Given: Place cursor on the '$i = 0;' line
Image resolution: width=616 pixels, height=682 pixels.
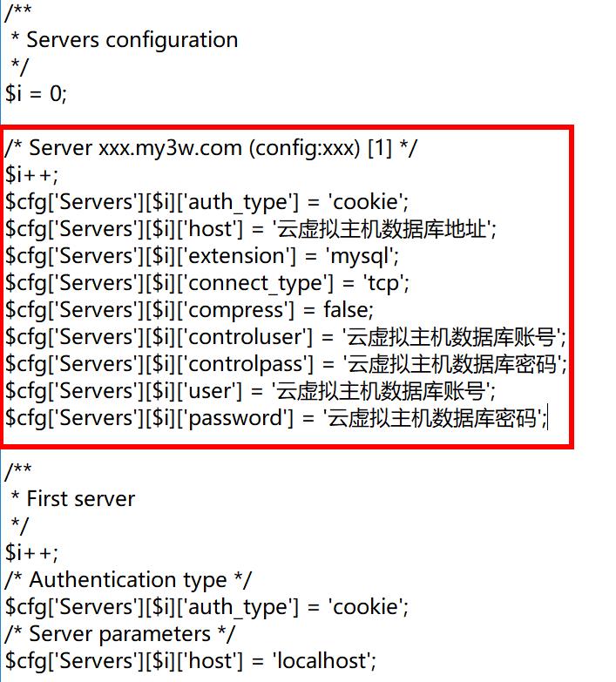Looking at the screenshot, I should (x=36, y=93).
